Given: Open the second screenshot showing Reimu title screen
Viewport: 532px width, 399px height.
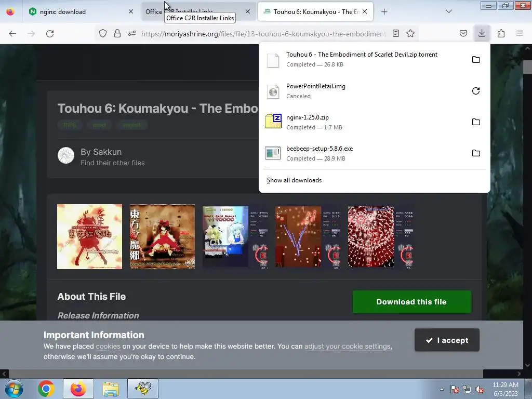Looking at the screenshot, I should [162, 236].
